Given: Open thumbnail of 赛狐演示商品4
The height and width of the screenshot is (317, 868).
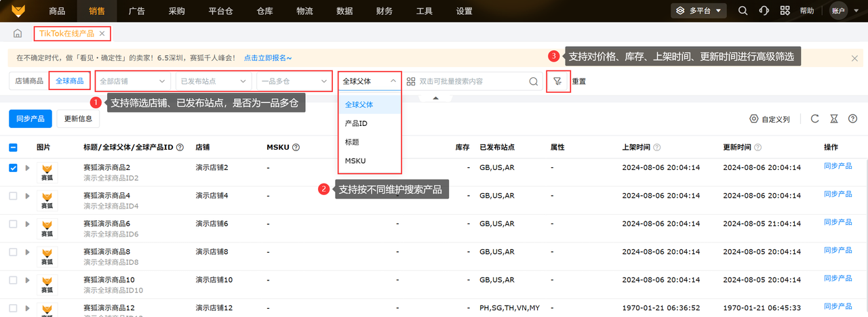Looking at the screenshot, I should [x=47, y=200].
